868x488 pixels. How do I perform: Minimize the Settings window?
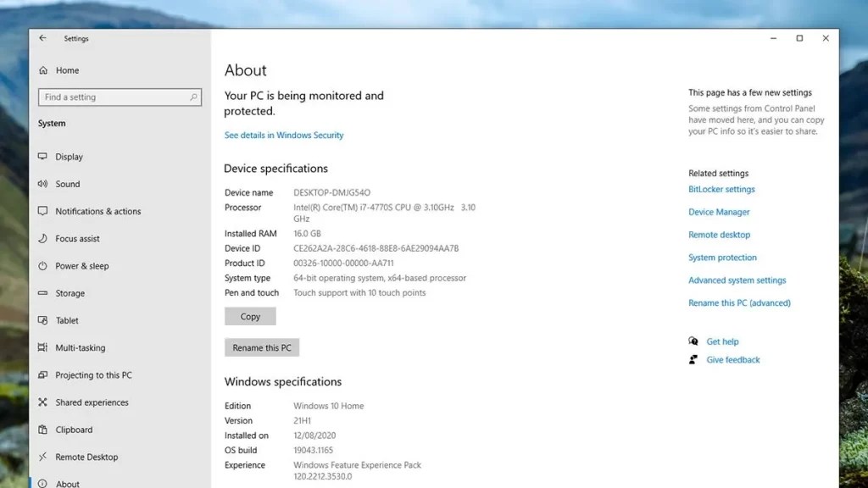tap(773, 38)
